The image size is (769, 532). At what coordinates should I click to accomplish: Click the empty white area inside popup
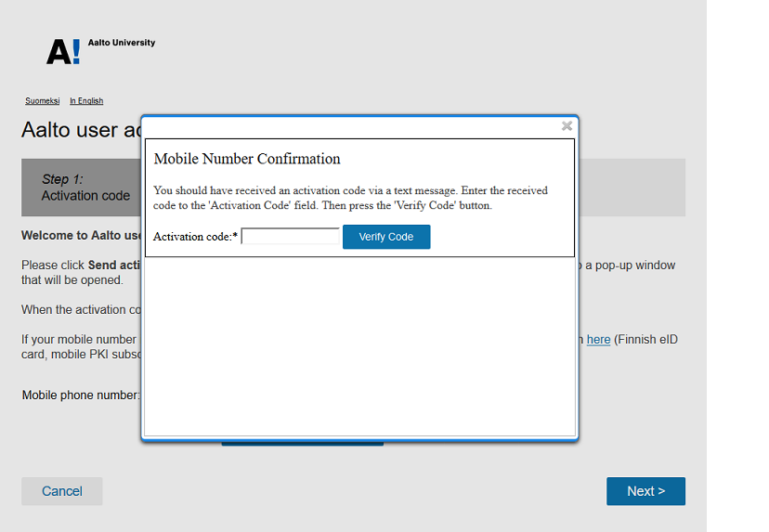pos(359,344)
